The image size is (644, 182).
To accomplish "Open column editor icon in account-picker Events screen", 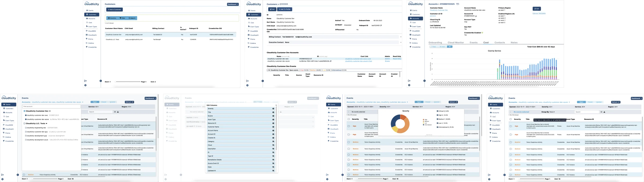I will click(115, 112).
